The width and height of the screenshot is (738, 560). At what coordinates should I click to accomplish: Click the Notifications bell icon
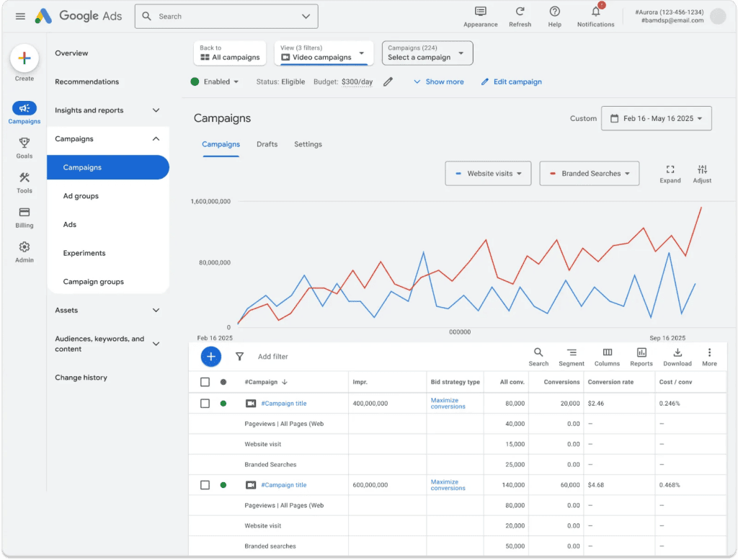pyautogui.click(x=595, y=12)
